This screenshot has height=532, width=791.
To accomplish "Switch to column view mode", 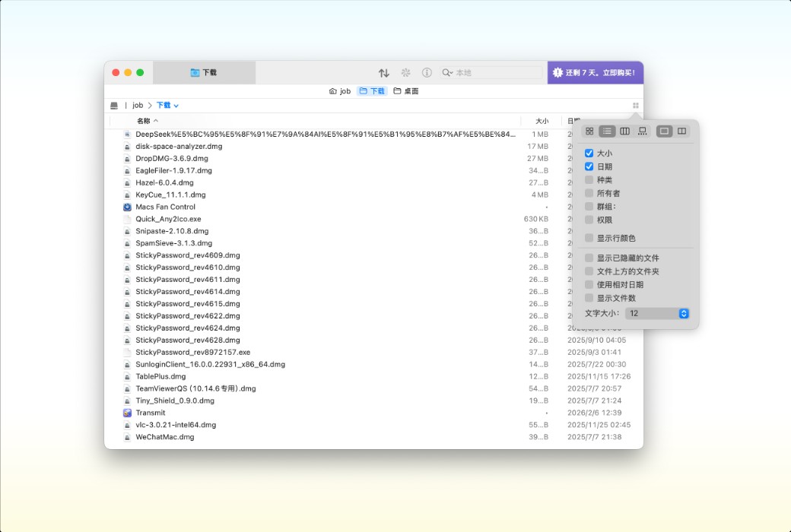I will pyautogui.click(x=624, y=131).
